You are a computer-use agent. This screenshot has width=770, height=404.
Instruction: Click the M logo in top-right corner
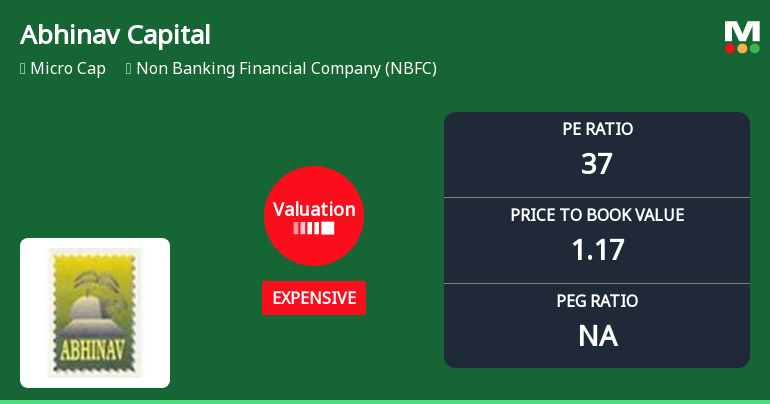tap(742, 31)
